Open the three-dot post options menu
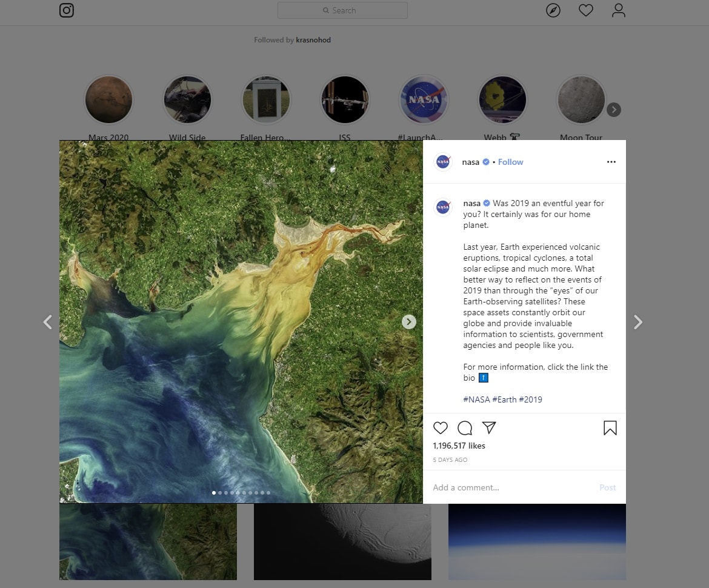 tap(611, 162)
